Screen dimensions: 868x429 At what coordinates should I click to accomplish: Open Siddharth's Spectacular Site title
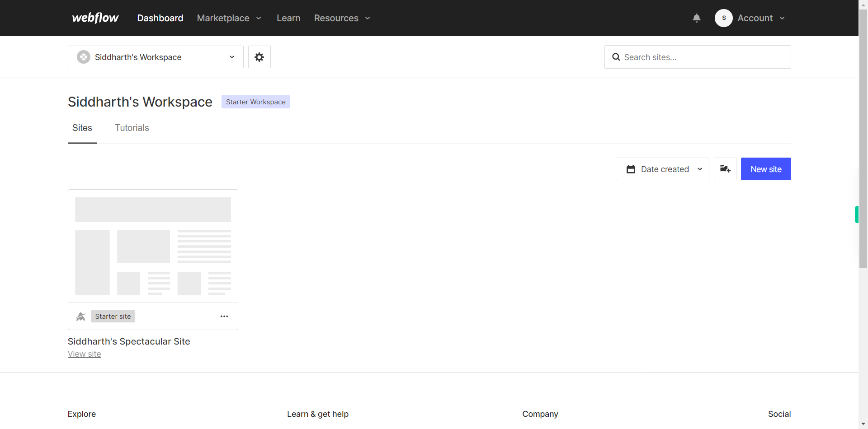tap(129, 341)
